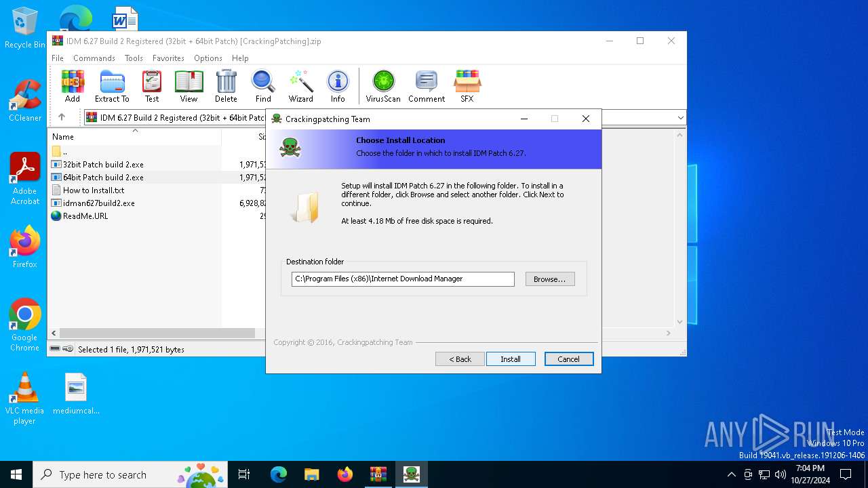The image size is (868, 488).
Task: Select 32bit Patch build 2.exe
Action: click(103, 165)
